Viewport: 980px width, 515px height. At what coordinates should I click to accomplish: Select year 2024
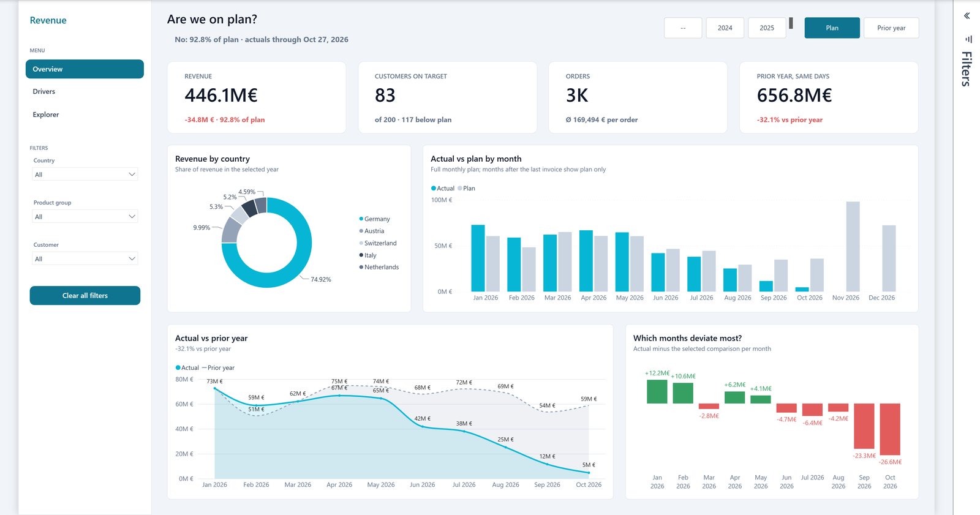pyautogui.click(x=725, y=28)
